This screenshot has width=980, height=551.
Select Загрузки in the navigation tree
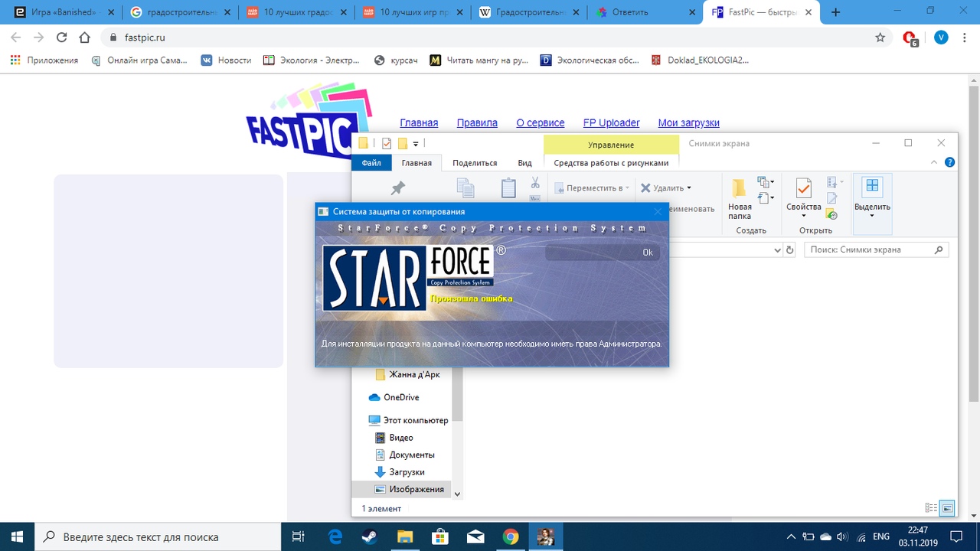pyautogui.click(x=407, y=472)
